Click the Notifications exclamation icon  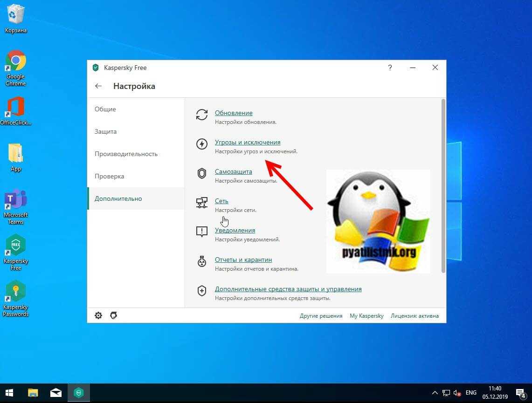coord(201,232)
